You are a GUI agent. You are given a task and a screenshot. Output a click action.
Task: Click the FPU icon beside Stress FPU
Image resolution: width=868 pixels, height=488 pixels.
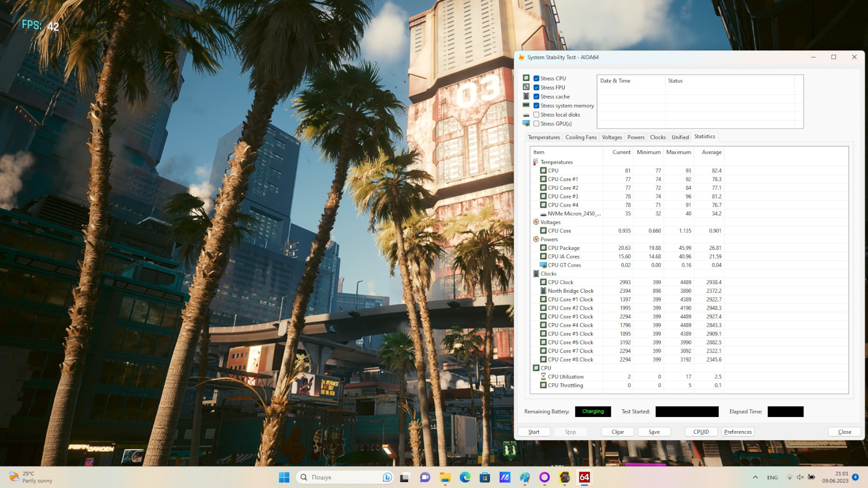[x=526, y=87]
